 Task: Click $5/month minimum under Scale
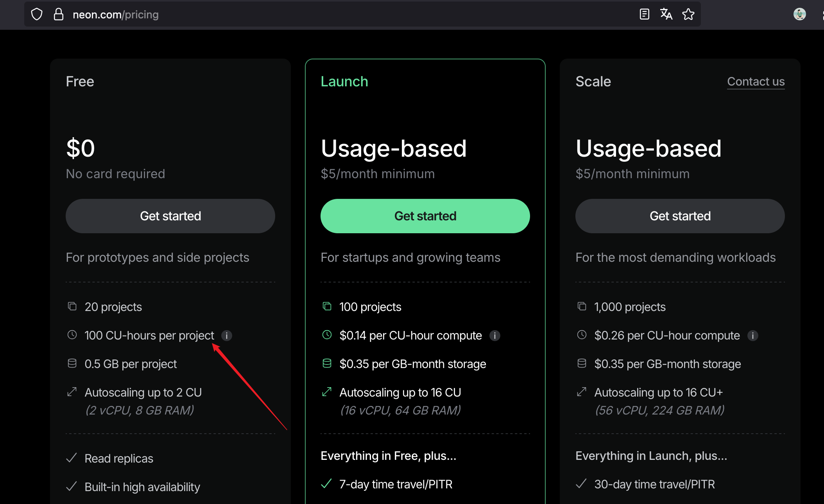(x=632, y=174)
